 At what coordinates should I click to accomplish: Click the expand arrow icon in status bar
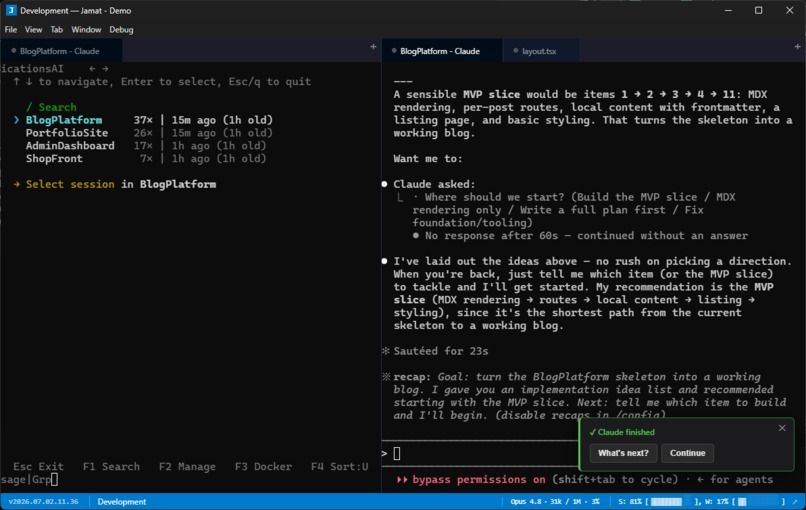click(x=795, y=501)
